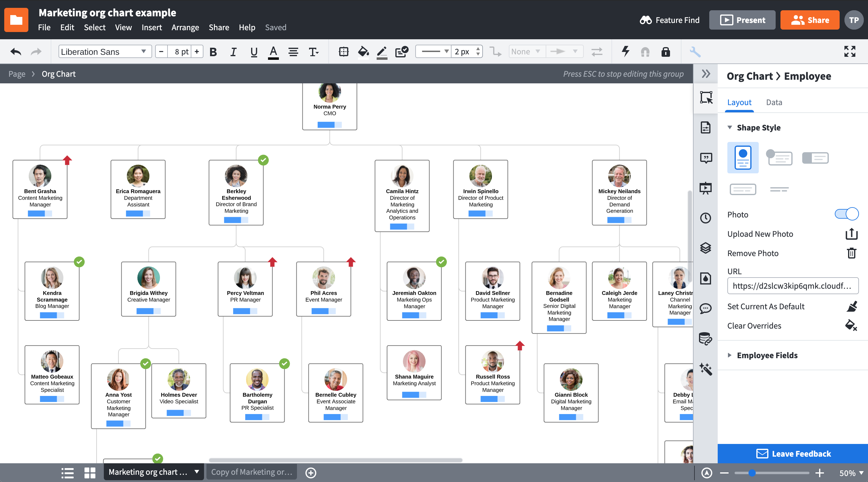Open the Liberation Sans font dropdown

pos(104,52)
